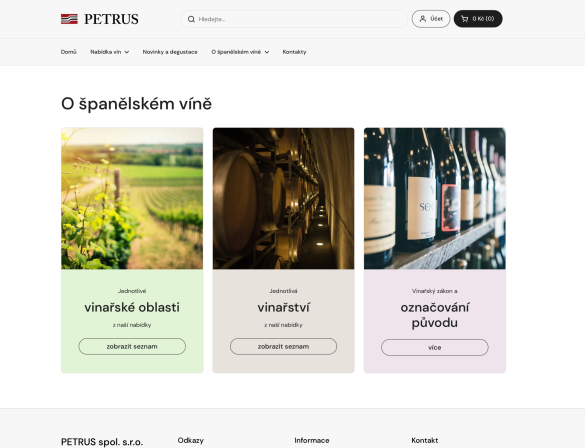The width and height of the screenshot is (585, 448).
Task: Click the více button
Action: click(x=435, y=348)
